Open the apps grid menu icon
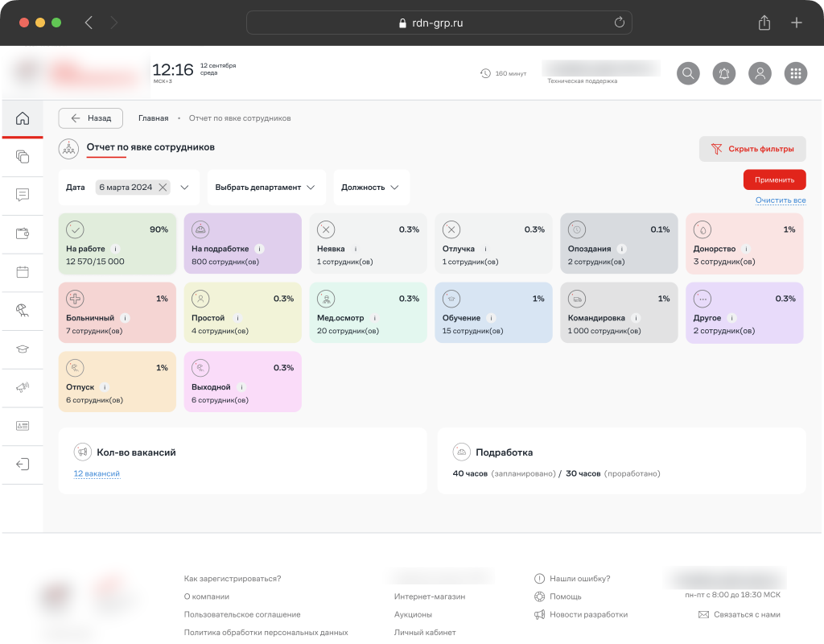 click(x=795, y=73)
